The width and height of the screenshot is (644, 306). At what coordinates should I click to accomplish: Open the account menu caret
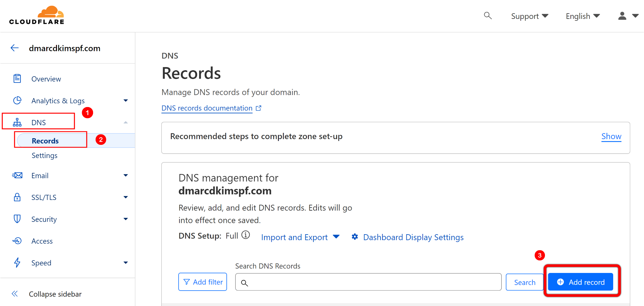pyautogui.click(x=635, y=16)
